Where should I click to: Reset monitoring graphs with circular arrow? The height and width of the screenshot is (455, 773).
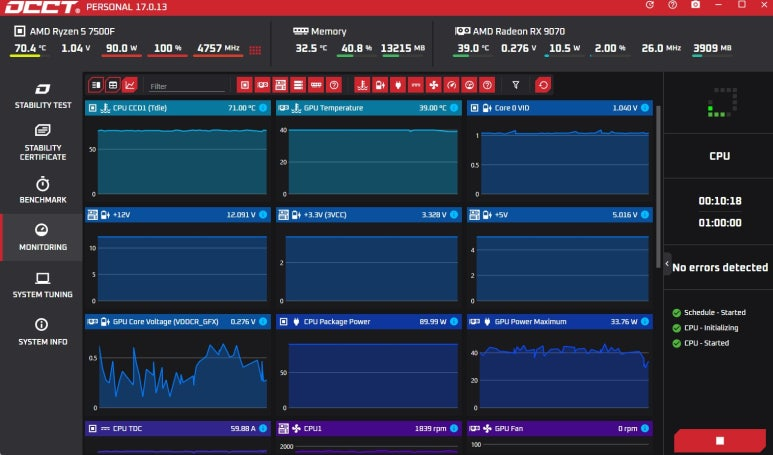(543, 85)
